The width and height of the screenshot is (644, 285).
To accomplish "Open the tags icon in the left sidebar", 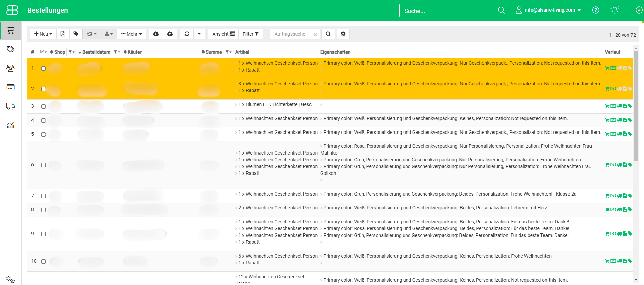I will point(10,49).
